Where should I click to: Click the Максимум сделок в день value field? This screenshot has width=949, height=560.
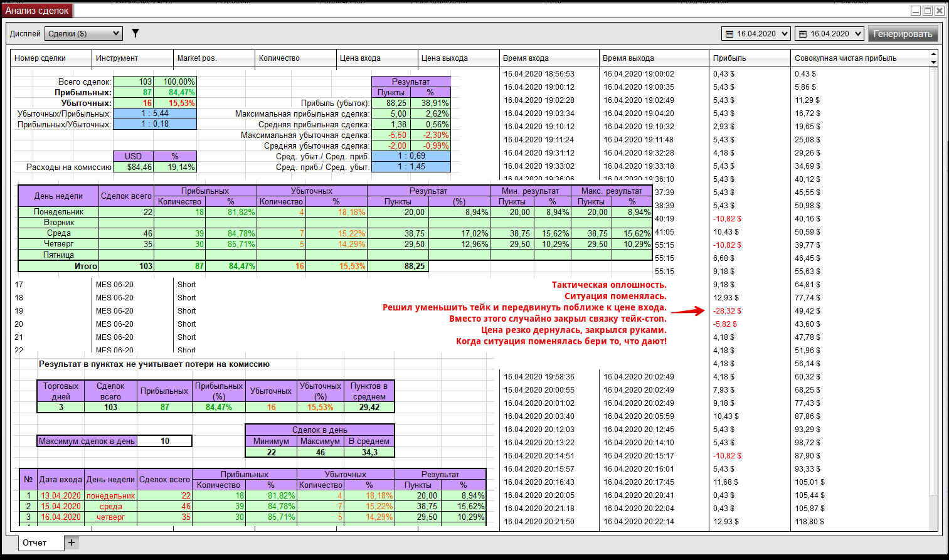(164, 441)
